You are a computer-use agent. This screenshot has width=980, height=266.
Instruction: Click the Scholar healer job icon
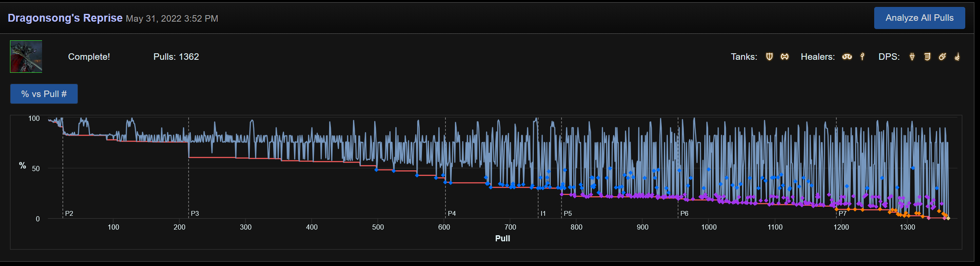[847, 57]
